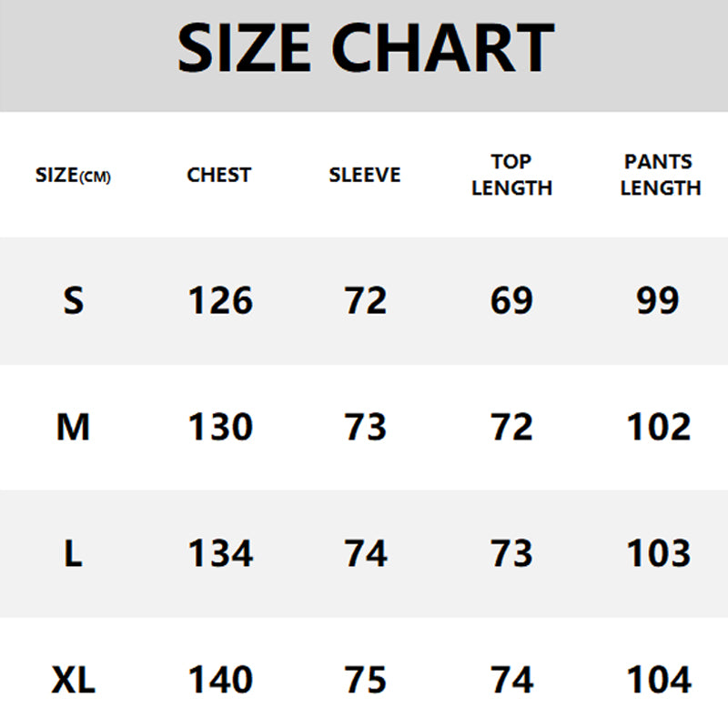Select chest value 134 for size L

pos(220,553)
